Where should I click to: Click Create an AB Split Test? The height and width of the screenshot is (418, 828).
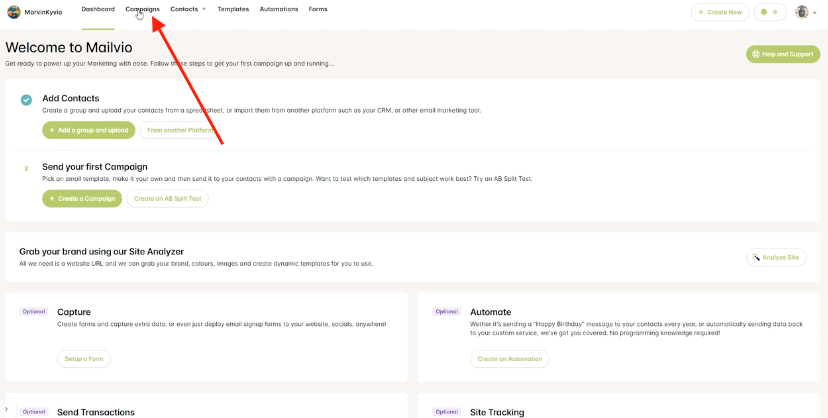(x=167, y=199)
